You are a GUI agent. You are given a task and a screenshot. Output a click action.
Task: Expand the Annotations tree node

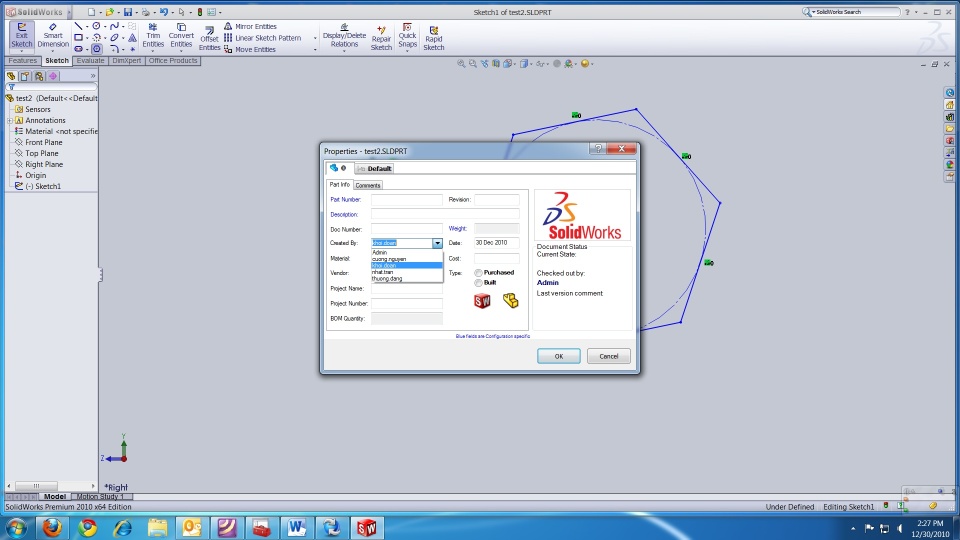click(x=10, y=121)
